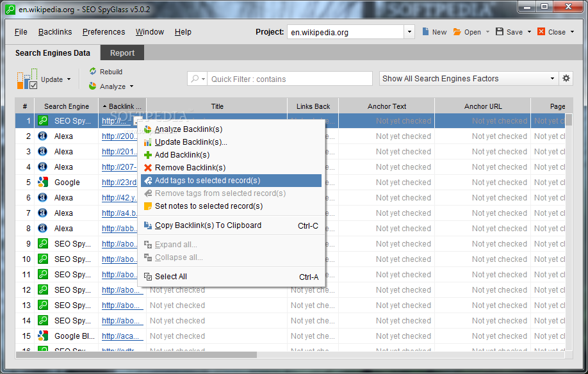The width and height of the screenshot is (588, 374).
Task: Choose Add tags to selected record(s)
Action: click(231, 180)
